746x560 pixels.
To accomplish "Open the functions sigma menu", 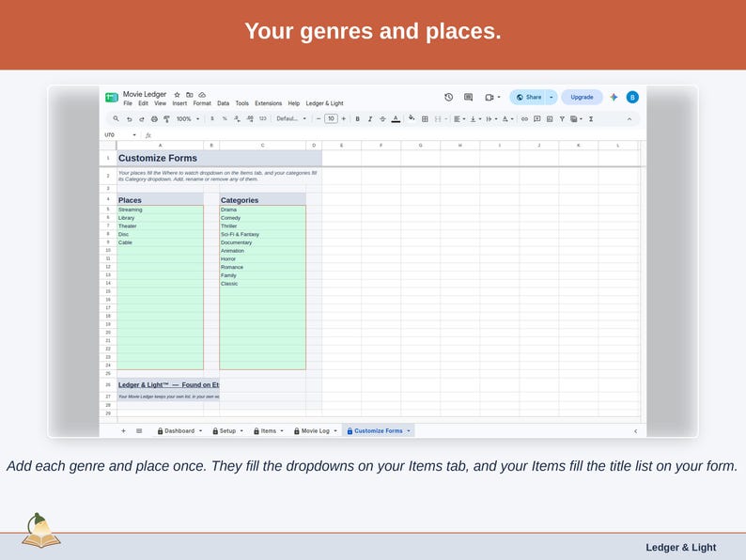I will pos(591,119).
